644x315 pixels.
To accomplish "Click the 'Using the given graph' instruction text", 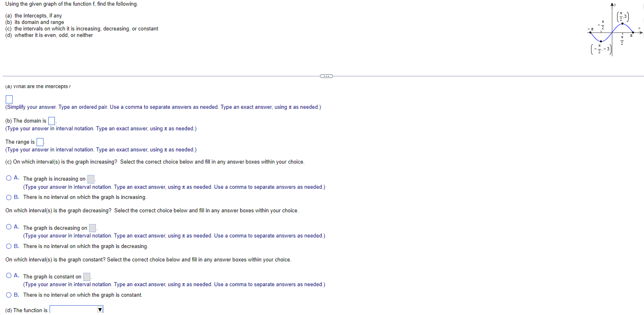I will coord(72,4).
